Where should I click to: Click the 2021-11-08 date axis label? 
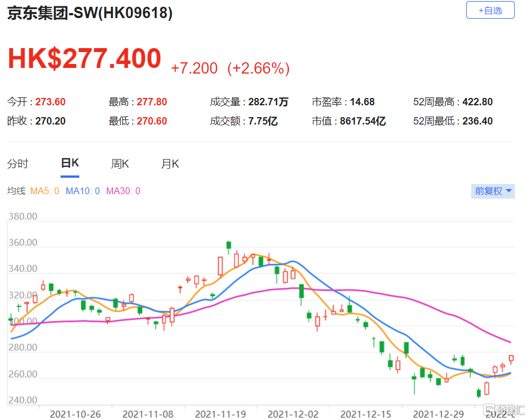point(148,414)
